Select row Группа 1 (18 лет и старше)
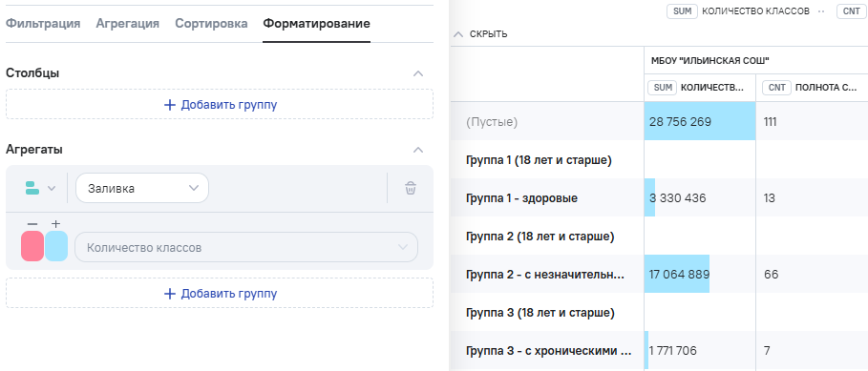 pyautogui.click(x=540, y=160)
